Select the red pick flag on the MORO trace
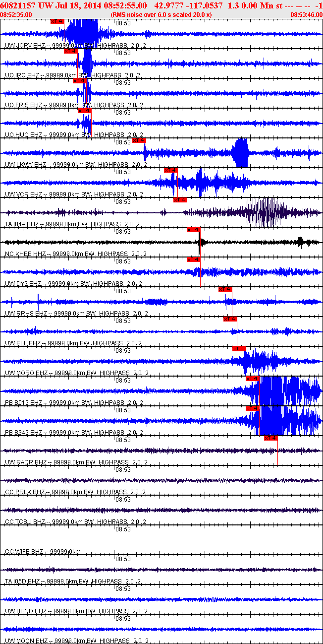Viewport: 323px width, 644px height. pos(239,349)
